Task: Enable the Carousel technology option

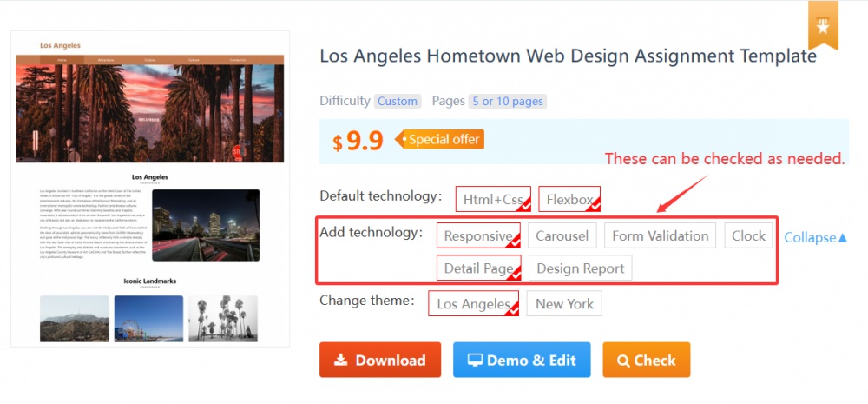Action: pos(562,235)
